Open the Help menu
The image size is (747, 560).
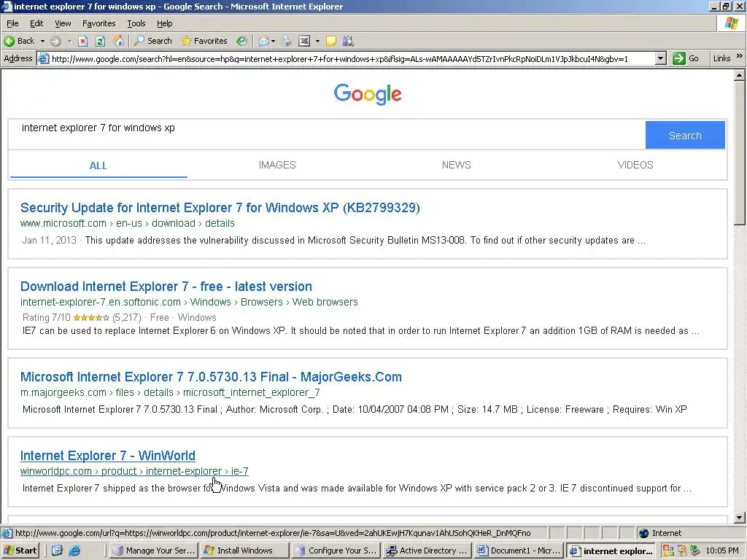coord(164,23)
